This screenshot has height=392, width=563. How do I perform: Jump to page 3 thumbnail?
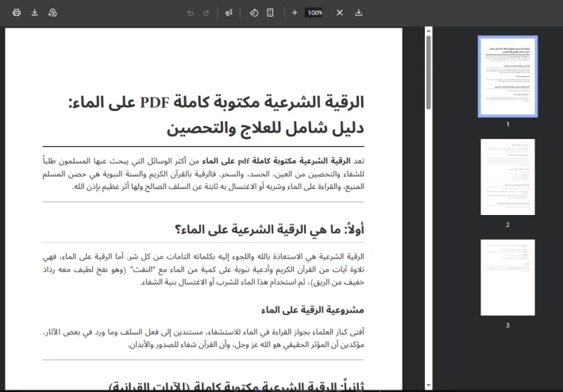pos(507,278)
